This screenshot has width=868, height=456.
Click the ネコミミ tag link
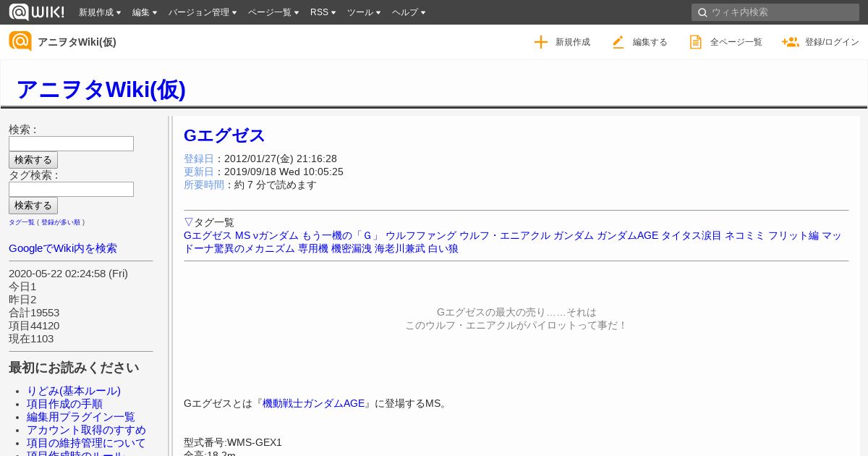(745, 235)
